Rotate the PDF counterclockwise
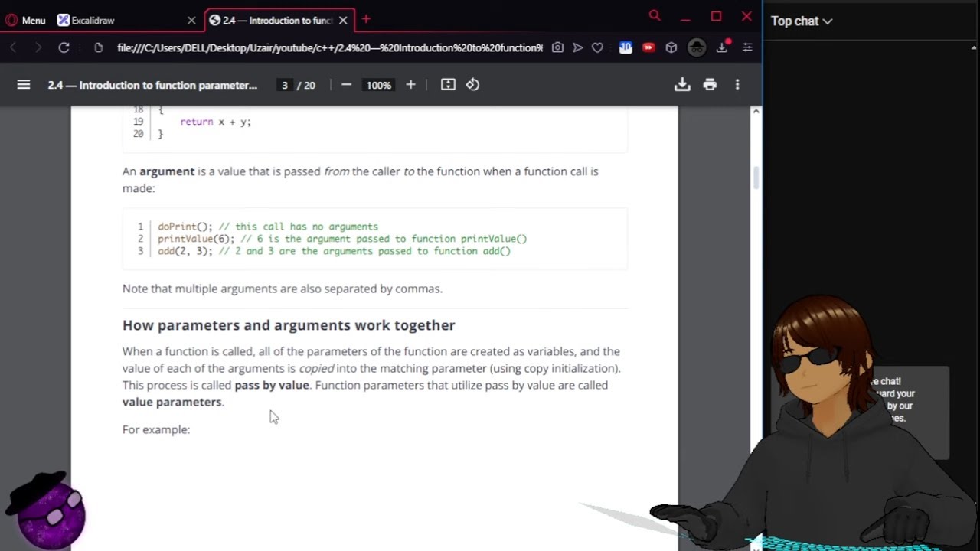Screen dimensions: 980x551 (x=473, y=85)
